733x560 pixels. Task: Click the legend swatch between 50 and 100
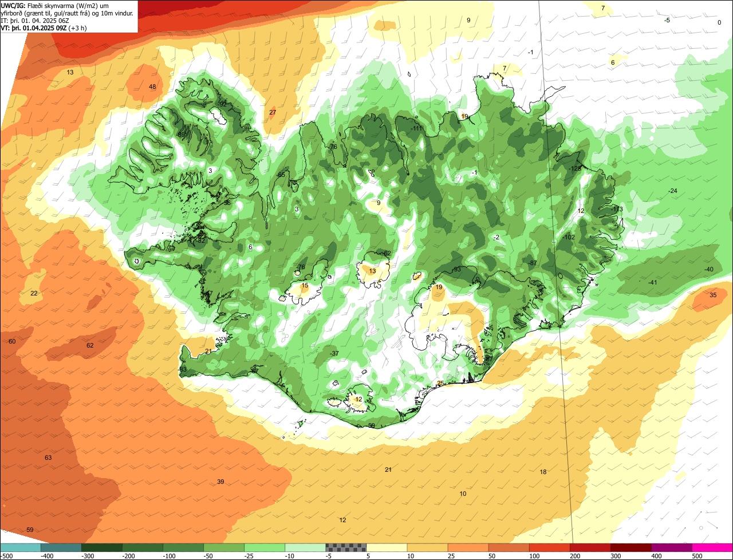[x=509, y=547]
